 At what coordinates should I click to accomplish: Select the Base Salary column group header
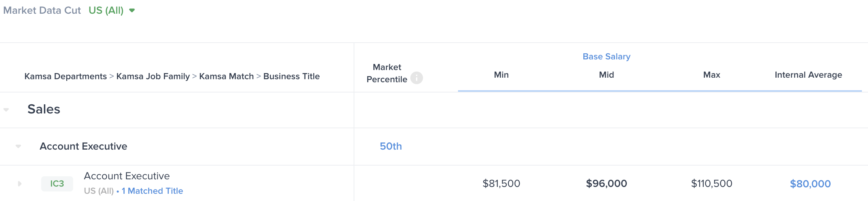coord(606,57)
